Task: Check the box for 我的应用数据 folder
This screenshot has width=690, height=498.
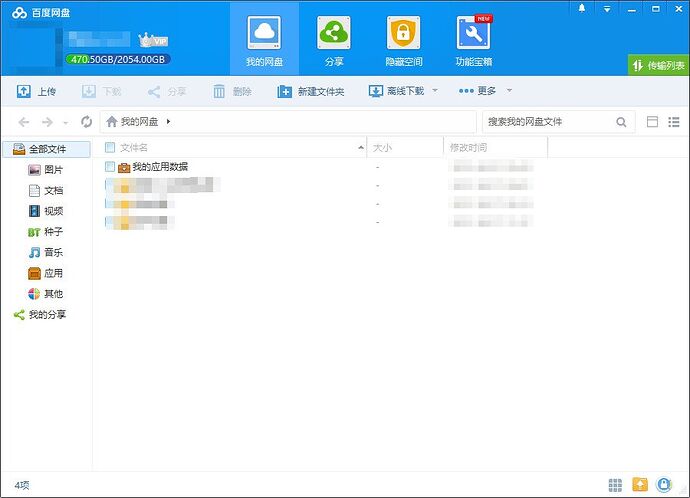Action: (110, 167)
